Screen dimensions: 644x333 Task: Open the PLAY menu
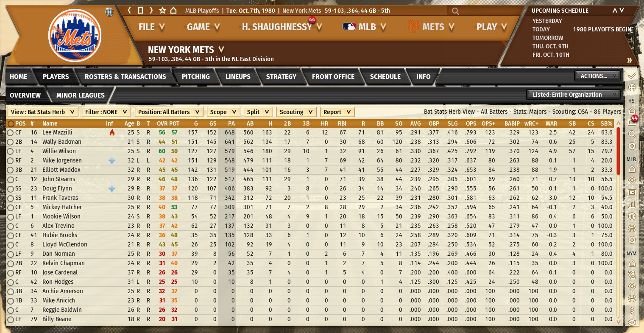(x=491, y=27)
